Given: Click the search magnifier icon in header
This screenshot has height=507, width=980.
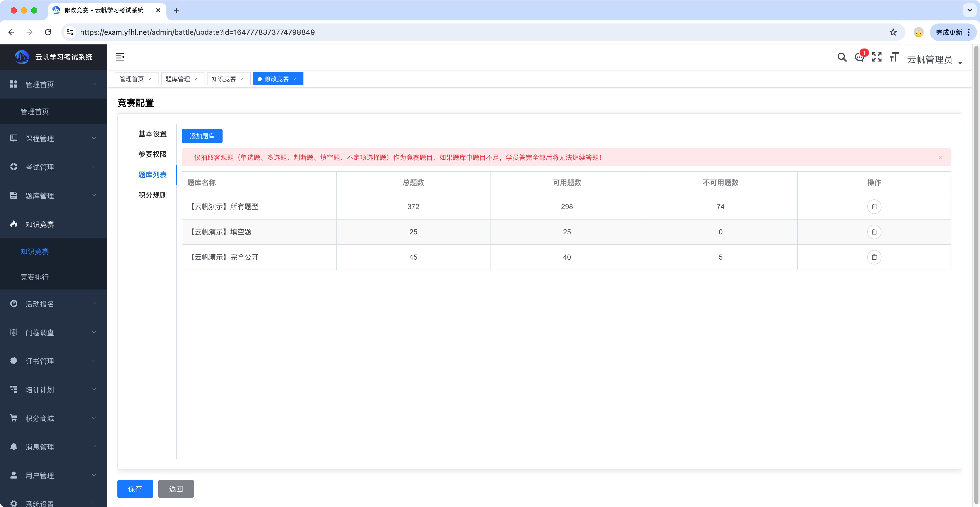Looking at the screenshot, I should pyautogui.click(x=841, y=57).
